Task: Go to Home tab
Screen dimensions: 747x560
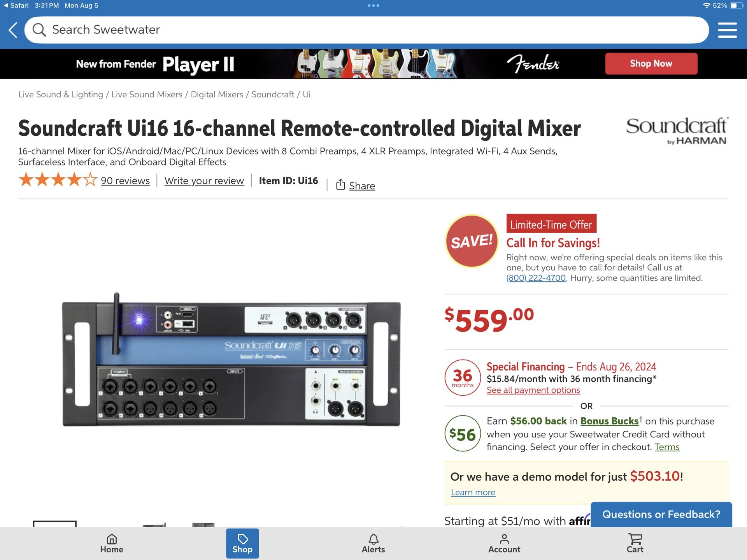Action: [x=112, y=544]
